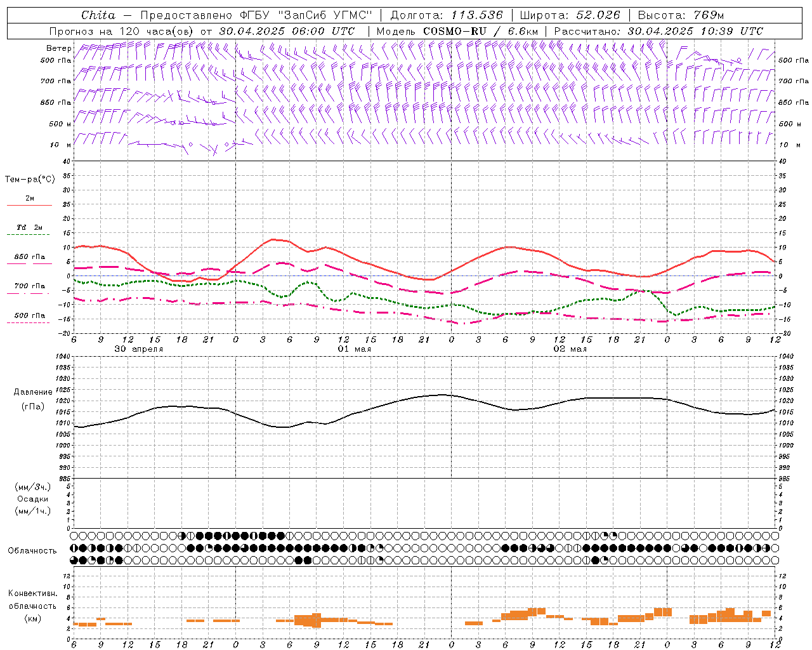Click the "30 апреля" date label

pos(138,349)
